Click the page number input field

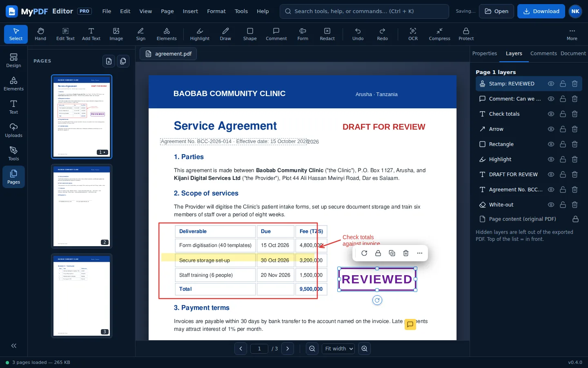[259, 349]
